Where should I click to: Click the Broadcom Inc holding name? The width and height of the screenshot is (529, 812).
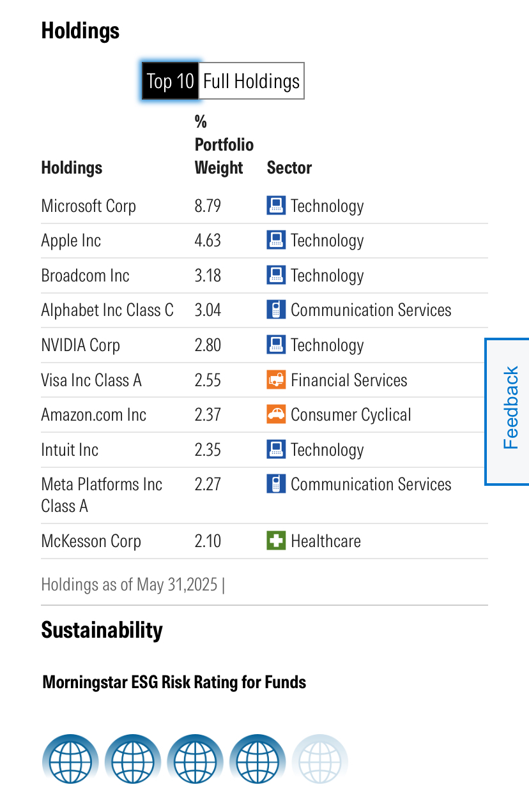click(86, 276)
